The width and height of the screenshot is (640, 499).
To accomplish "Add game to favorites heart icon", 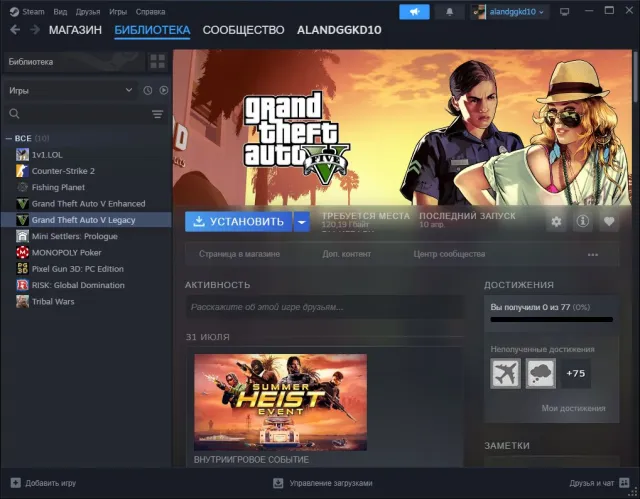I will pos(609,222).
